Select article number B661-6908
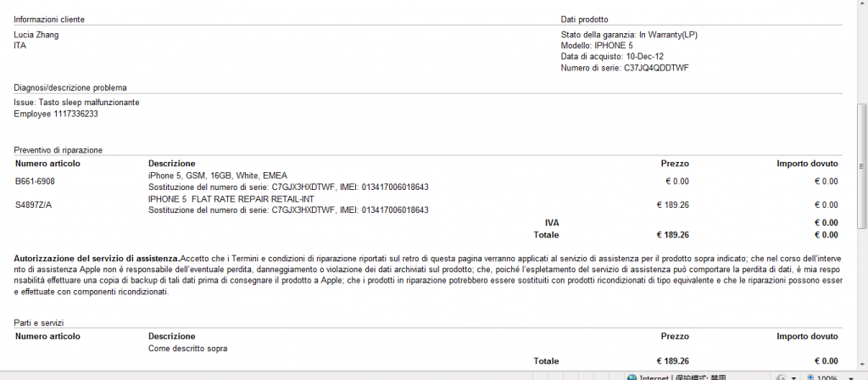This screenshot has width=868, height=380. tap(35, 181)
